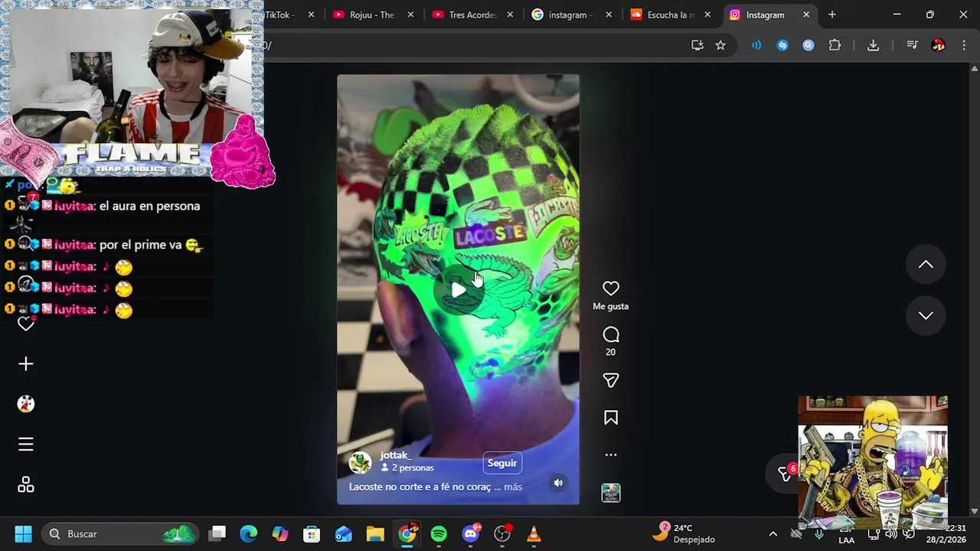Create a new post with plus icon
This screenshot has width=980, height=551.
click(x=26, y=364)
